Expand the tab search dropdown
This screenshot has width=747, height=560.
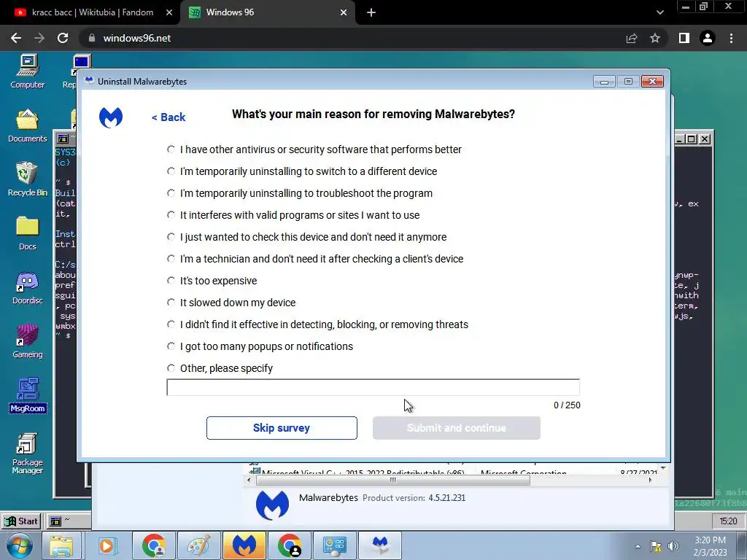click(659, 12)
